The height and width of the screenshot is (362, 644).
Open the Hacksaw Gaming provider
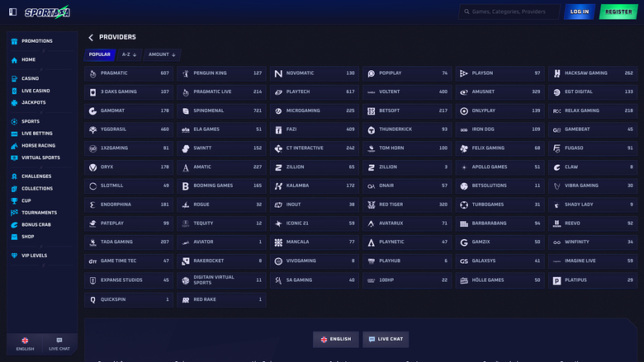click(x=593, y=73)
